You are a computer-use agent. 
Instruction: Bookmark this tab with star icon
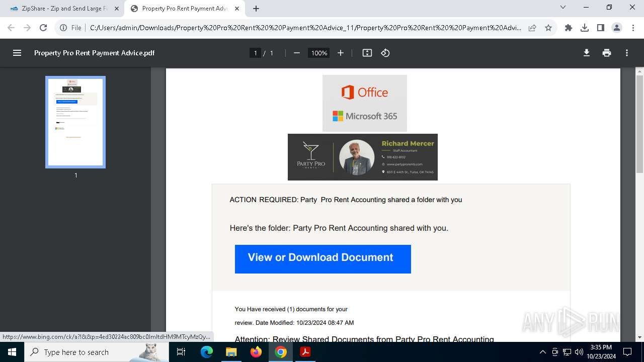point(548,28)
